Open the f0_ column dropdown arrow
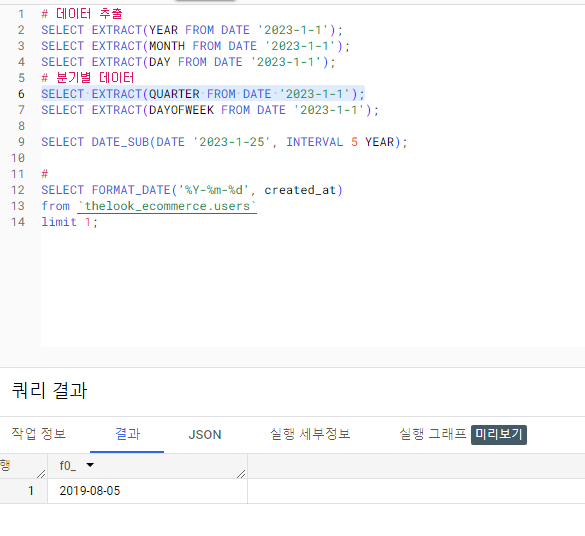 (90, 465)
